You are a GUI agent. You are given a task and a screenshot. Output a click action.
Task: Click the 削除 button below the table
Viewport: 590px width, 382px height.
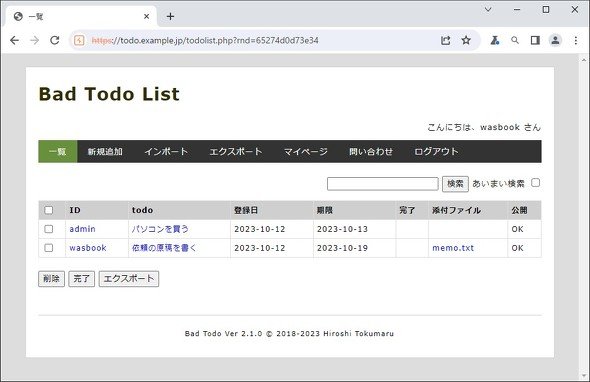[x=52, y=279]
